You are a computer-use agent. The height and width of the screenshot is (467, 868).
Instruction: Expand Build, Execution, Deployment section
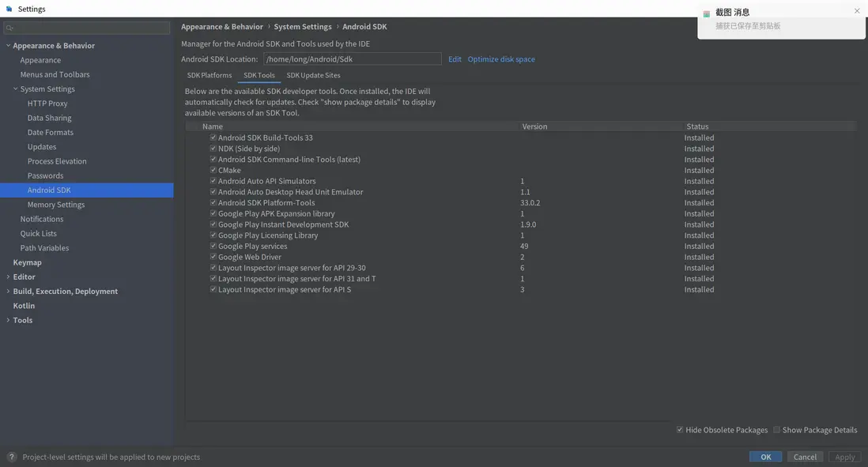[8, 292]
